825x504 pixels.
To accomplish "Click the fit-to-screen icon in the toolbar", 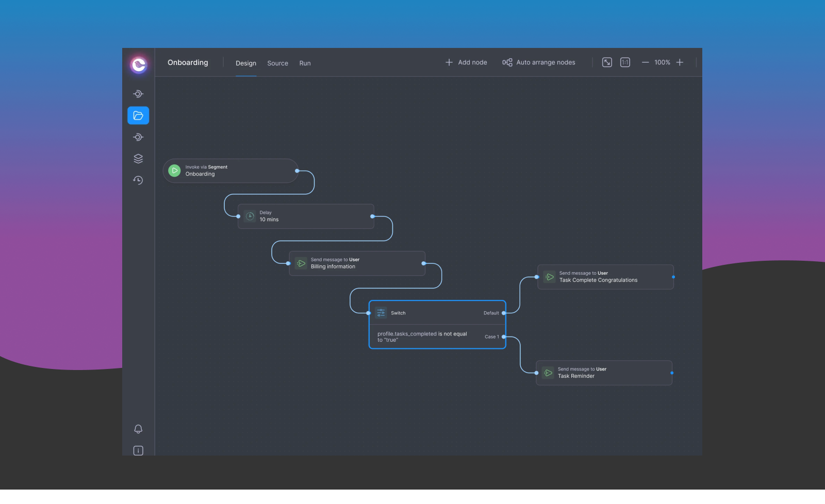I will (x=606, y=62).
